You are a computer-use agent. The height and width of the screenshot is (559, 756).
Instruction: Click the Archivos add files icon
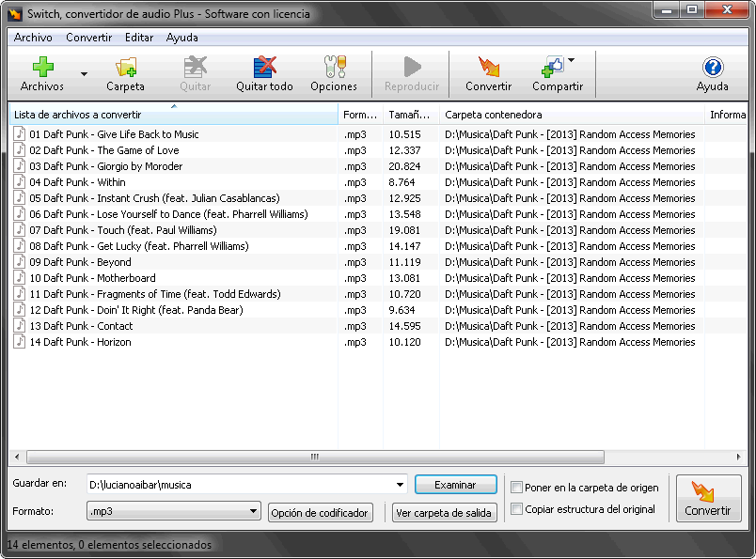coord(43,67)
